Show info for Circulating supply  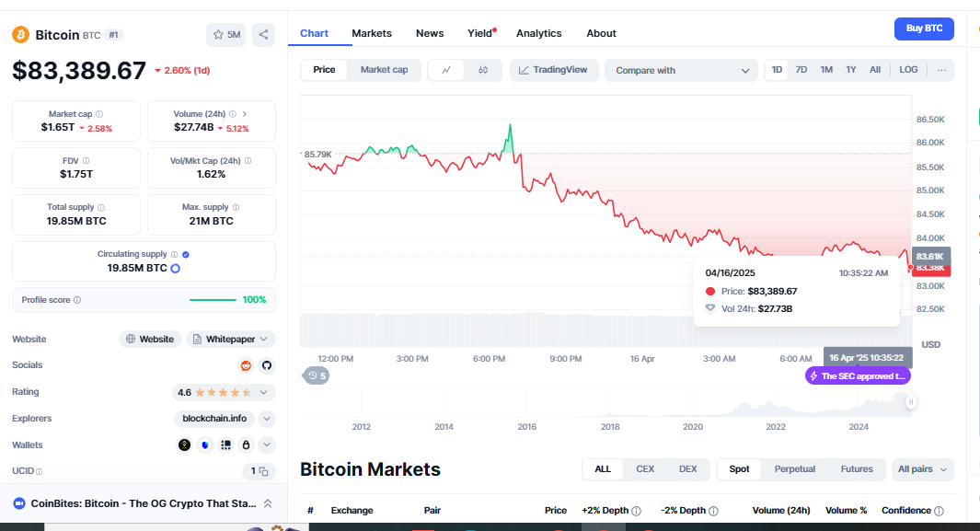pos(174,254)
